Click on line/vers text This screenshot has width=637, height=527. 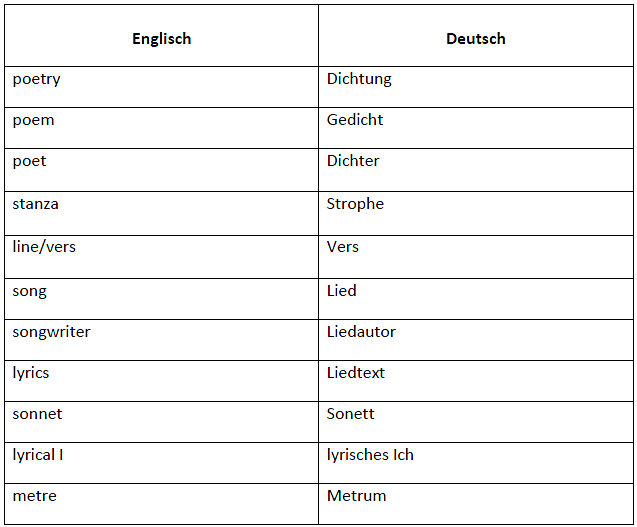44,247
